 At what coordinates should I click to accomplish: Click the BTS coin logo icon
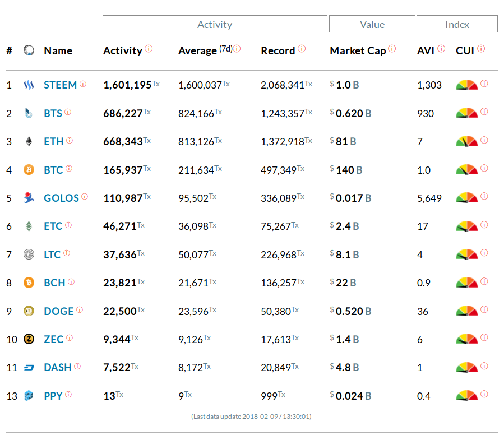(x=29, y=113)
